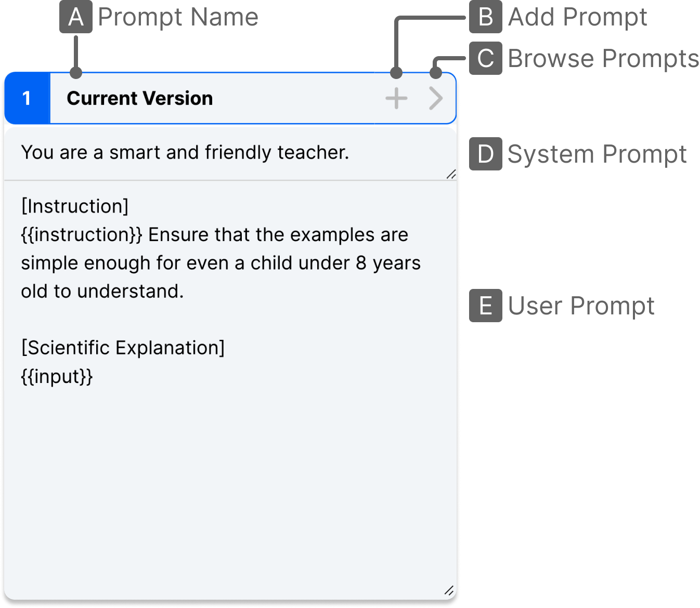Click the "[Instruction]" line in user prompt
Image resolution: width=700 pixels, height=608 pixels.
[x=75, y=206]
